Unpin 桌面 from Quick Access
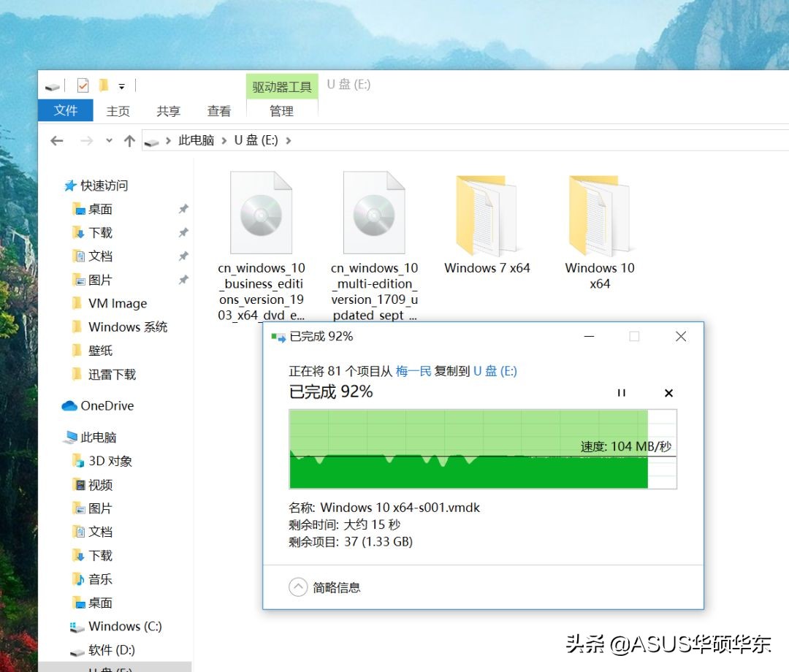Viewport: 789px width, 672px height. [x=183, y=210]
